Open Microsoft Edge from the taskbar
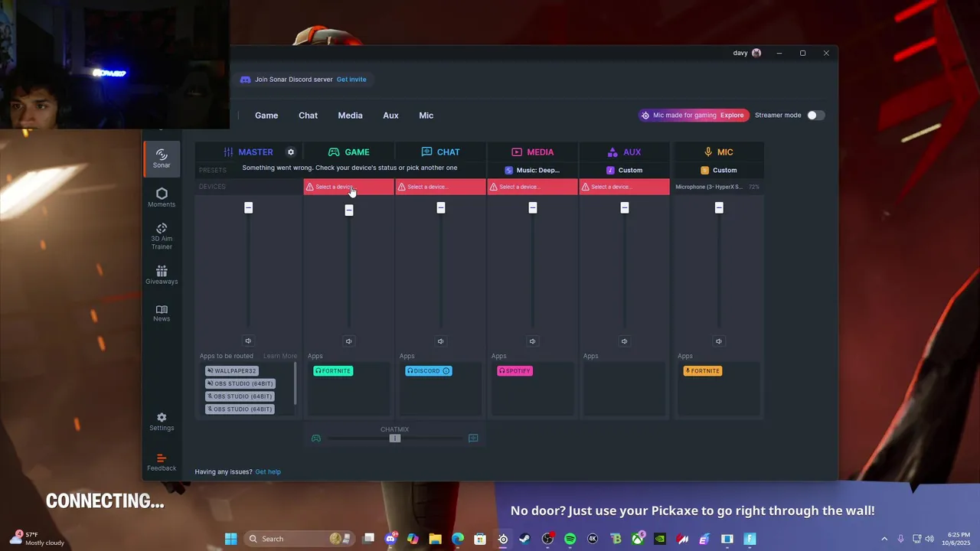The width and height of the screenshot is (980, 551). (458, 539)
